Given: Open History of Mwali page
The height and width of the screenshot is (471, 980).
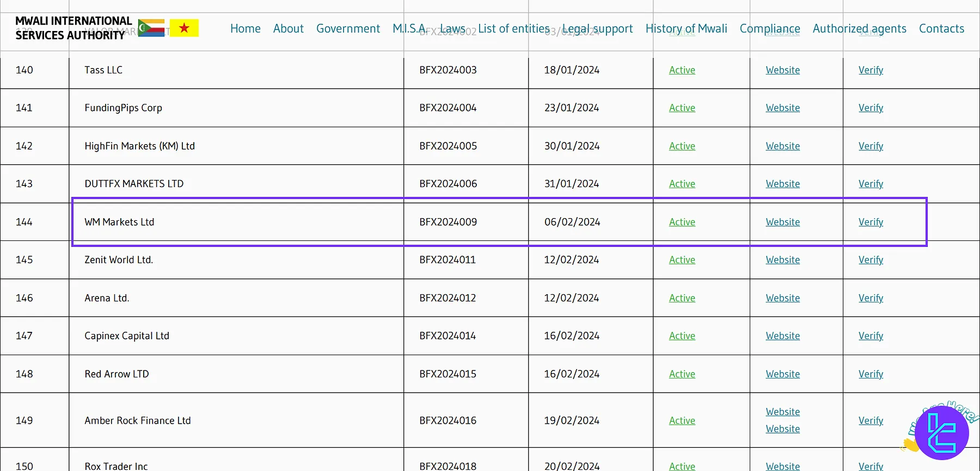Looking at the screenshot, I should (x=686, y=28).
